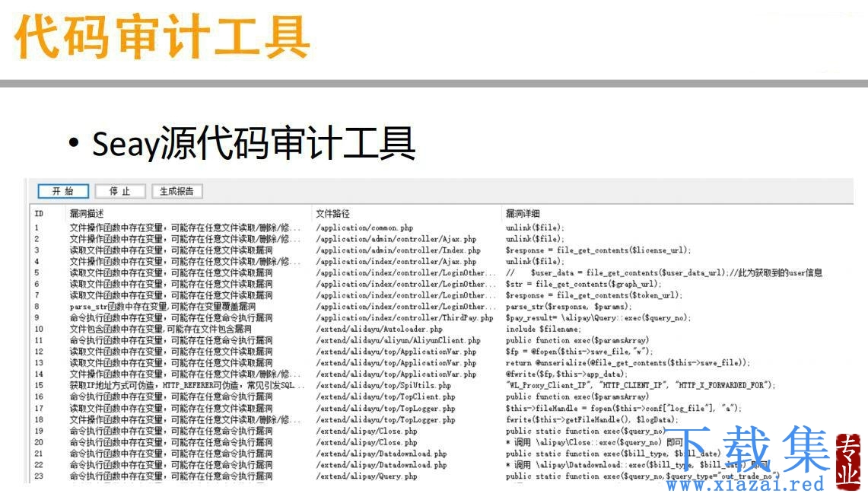Select the @fwrite($fp,$this->app_data) detail
868x500 pixels.
[566, 374]
